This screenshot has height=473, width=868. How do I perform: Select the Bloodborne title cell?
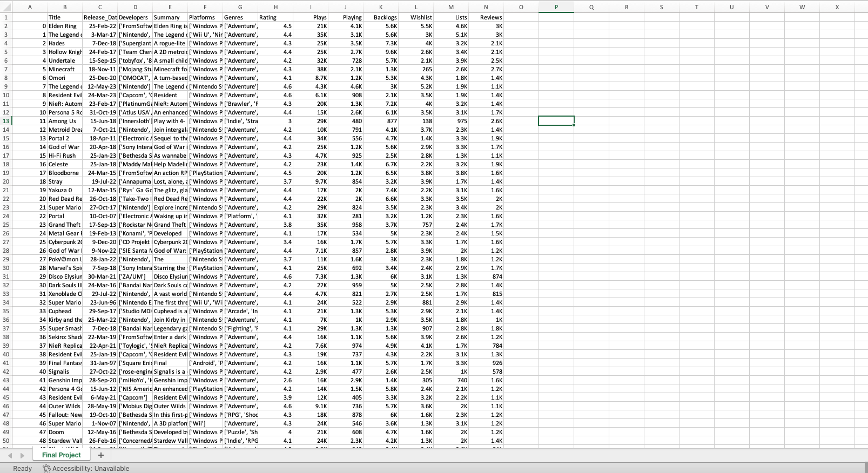pos(65,173)
